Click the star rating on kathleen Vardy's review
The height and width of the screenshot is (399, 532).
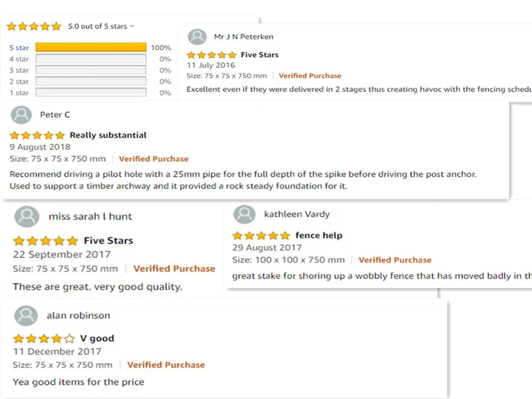261,236
